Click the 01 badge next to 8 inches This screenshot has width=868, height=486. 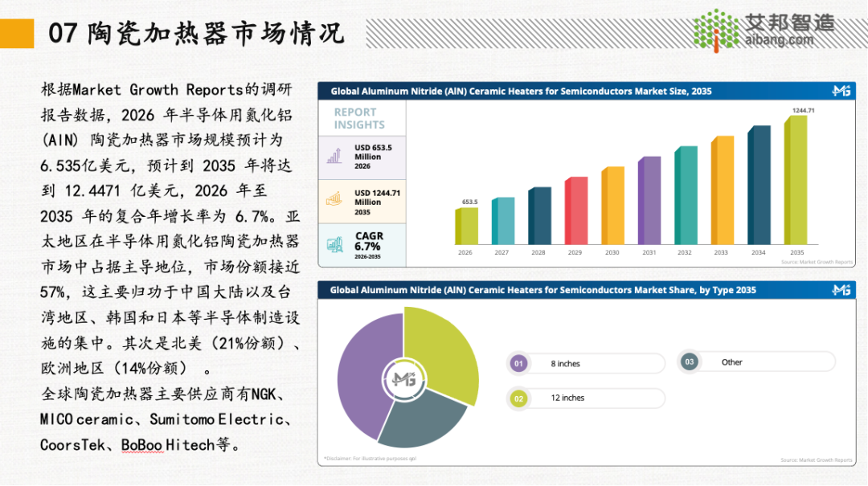(518, 364)
